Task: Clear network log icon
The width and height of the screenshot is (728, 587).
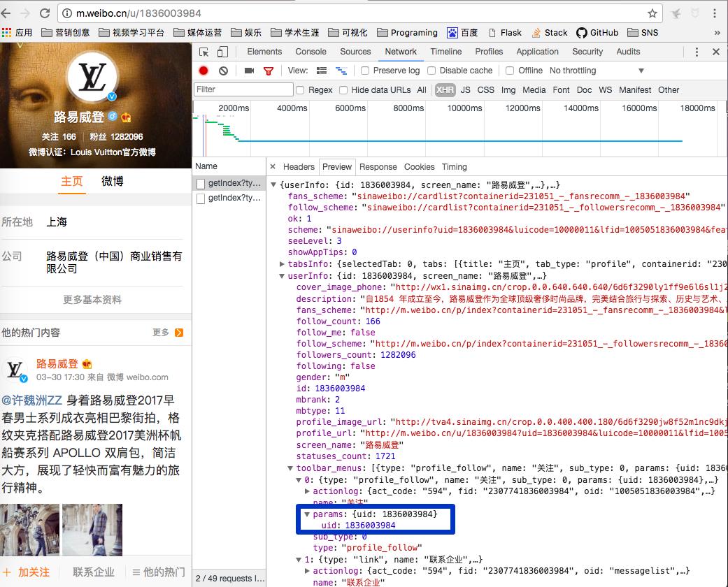Action: (x=223, y=71)
